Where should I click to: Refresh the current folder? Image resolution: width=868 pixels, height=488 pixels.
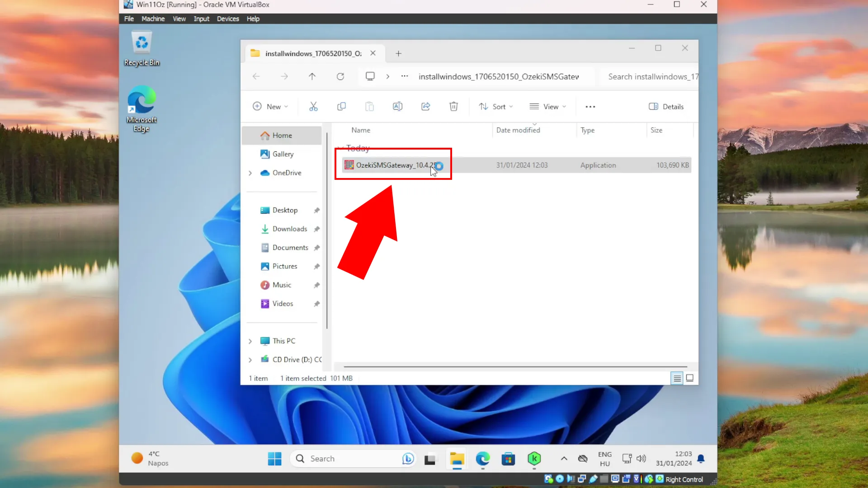click(340, 76)
